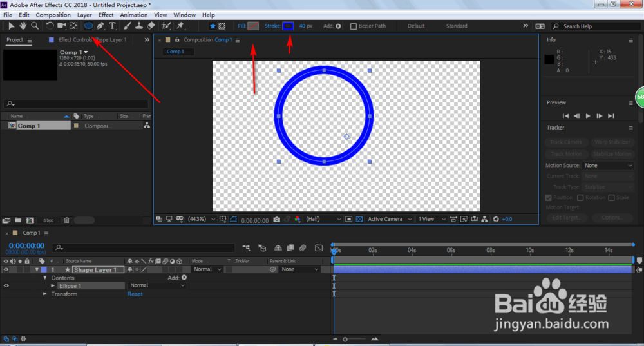Select the Roto Brush tool

click(x=166, y=26)
